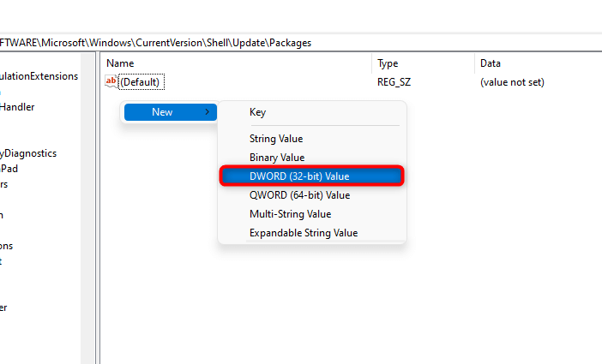Screen dimensions: 602x364
Task: Click the Type column header
Action: pyautogui.click(x=388, y=63)
